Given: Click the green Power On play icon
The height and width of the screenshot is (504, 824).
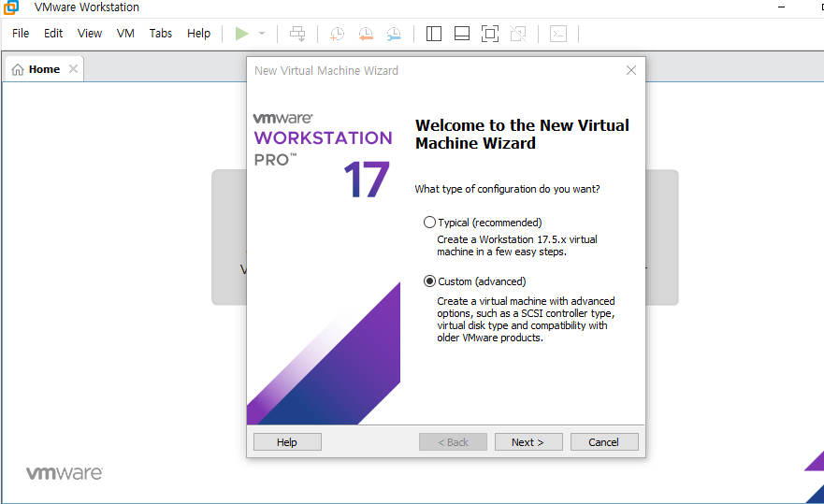Looking at the screenshot, I should click(241, 34).
